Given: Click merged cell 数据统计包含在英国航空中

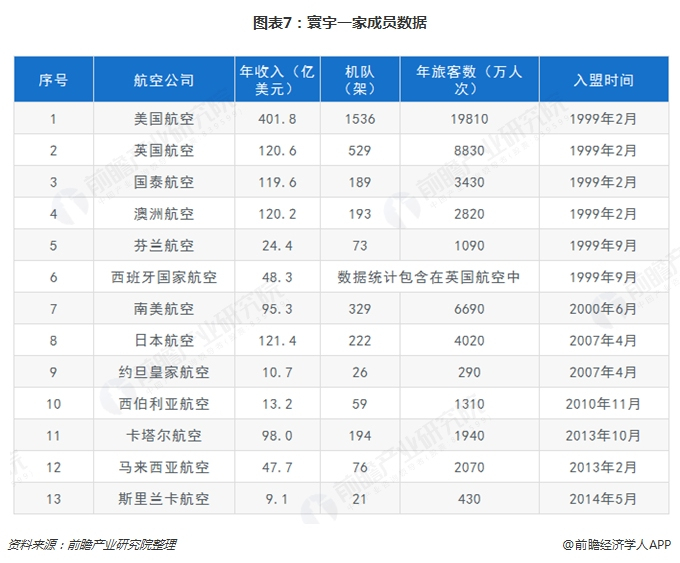Looking at the screenshot, I should point(428,277).
